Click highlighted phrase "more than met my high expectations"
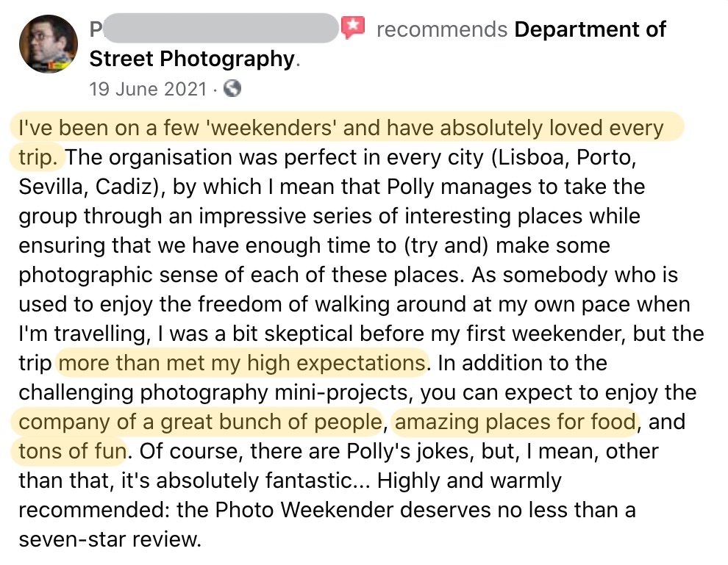 pos(241,362)
